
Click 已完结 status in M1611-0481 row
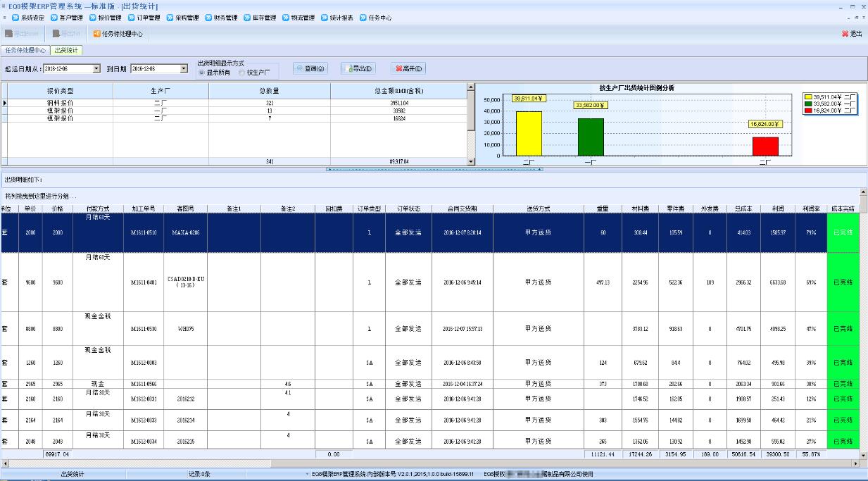point(843,282)
